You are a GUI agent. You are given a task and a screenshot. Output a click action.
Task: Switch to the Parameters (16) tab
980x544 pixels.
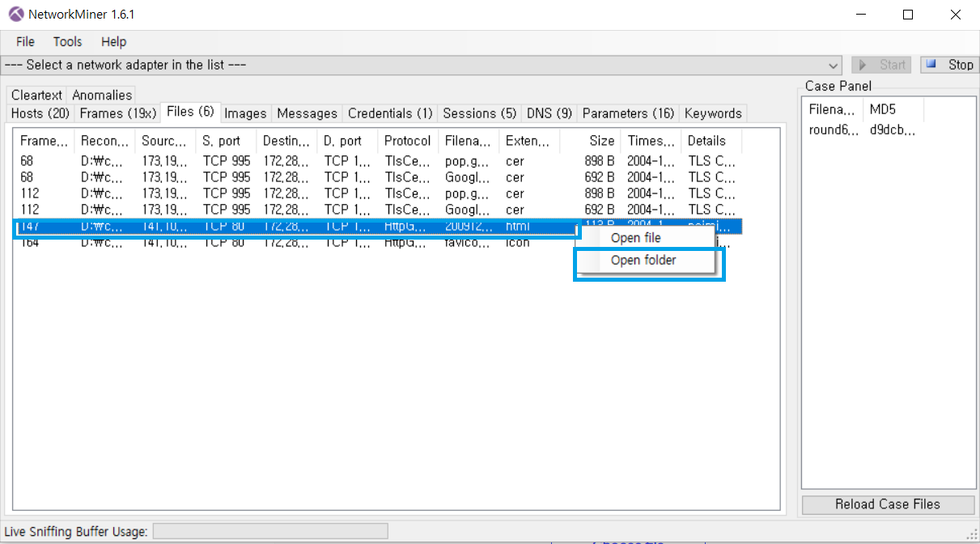tap(628, 113)
